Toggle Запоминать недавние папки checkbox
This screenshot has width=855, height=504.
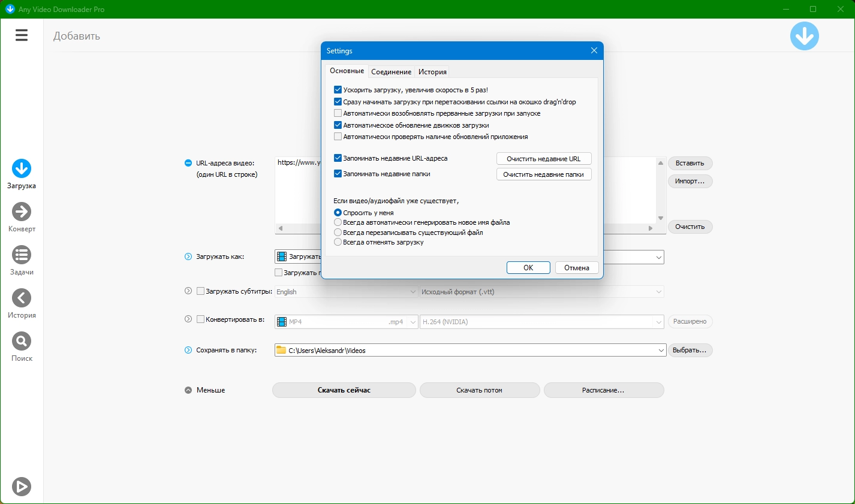pos(338,174)
